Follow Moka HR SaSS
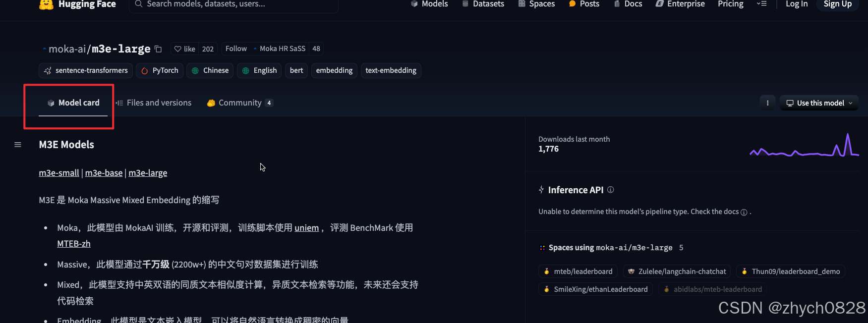The width and height of the screenshot is (868, 323). pos(236,49)
